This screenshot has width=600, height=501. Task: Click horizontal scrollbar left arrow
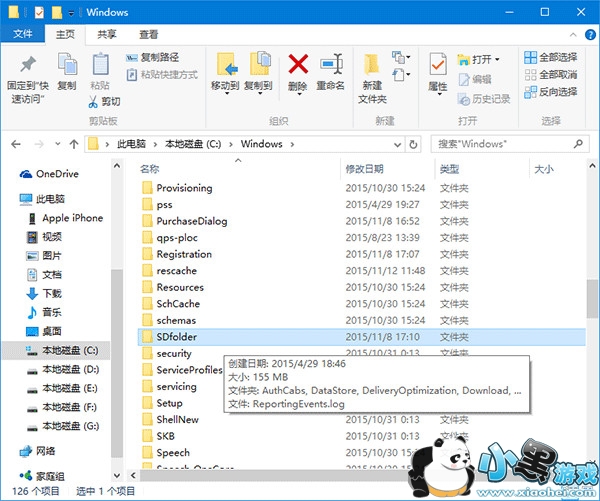(133, 475)
